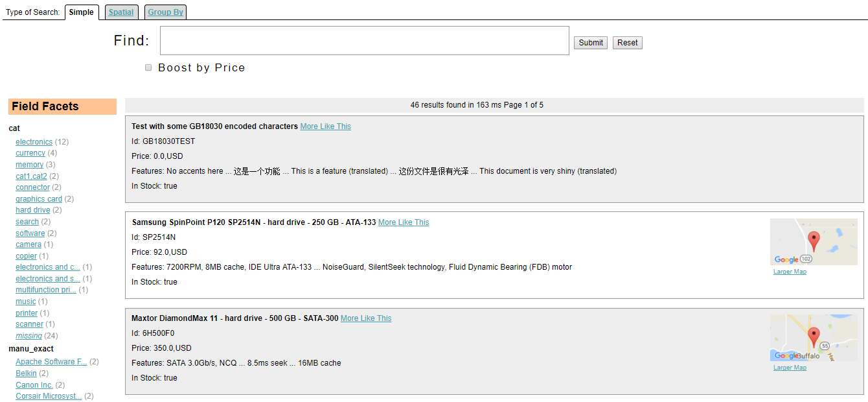Switch to the Simple search tab

click(82, 12)
